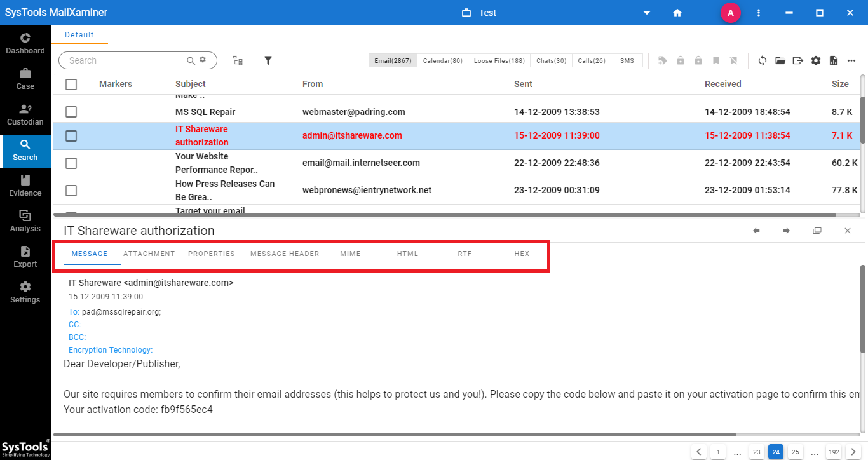The image size is (868, 460).
Task: Check the MS SQL Repair email checkbox
Action: (71, 112)
